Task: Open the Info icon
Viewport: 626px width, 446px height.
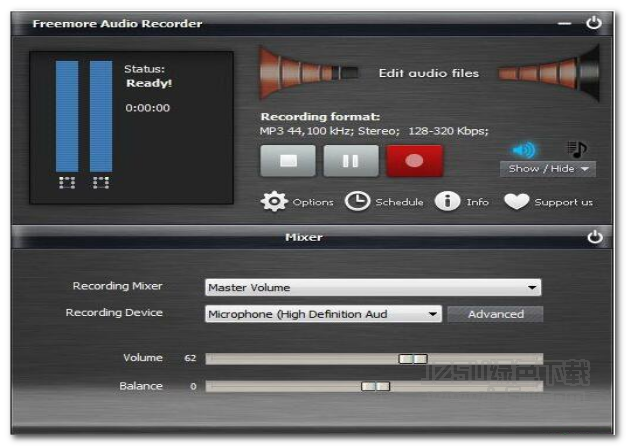Action: click(x=447, y=201)
